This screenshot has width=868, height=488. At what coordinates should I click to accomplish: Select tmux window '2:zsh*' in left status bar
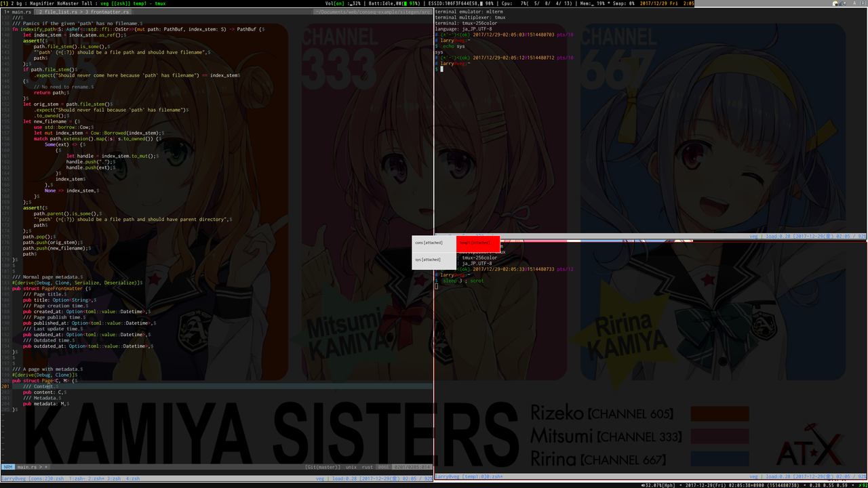98,478
